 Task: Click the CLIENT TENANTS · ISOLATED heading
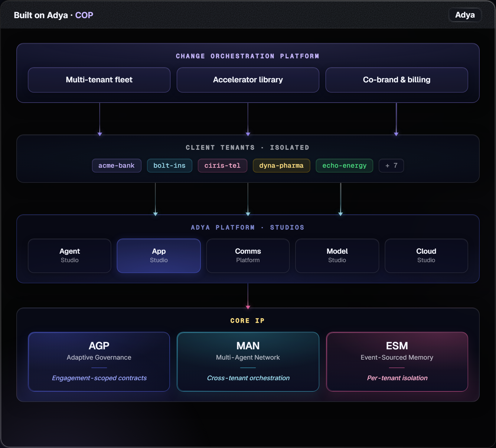tap(248, 148)
